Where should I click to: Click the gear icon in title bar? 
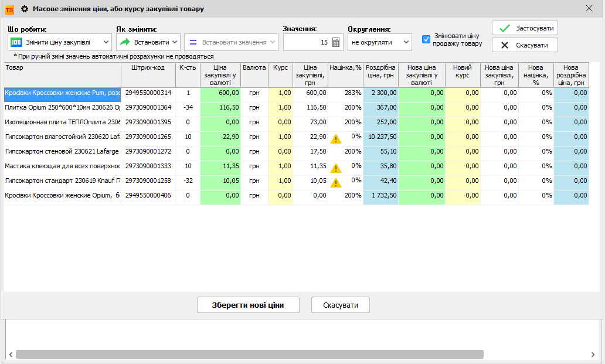click(x=25, y=9)
